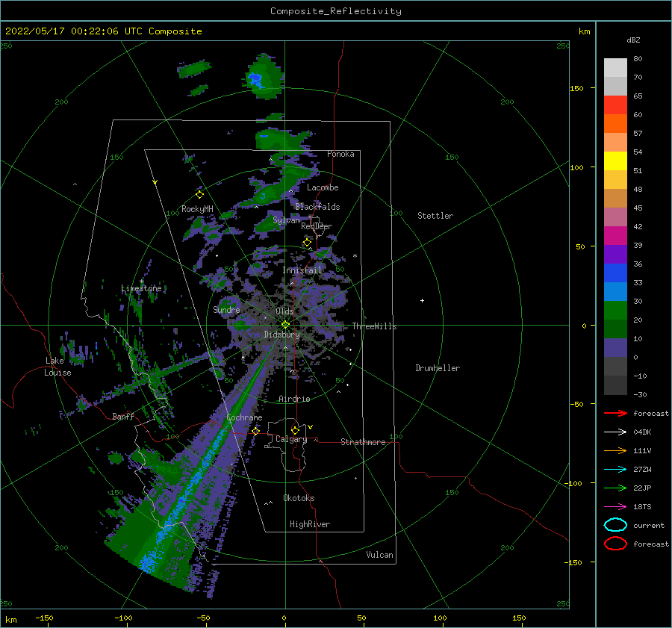
Task: Click the Strathmore city label
Action: tap(363, 442)
